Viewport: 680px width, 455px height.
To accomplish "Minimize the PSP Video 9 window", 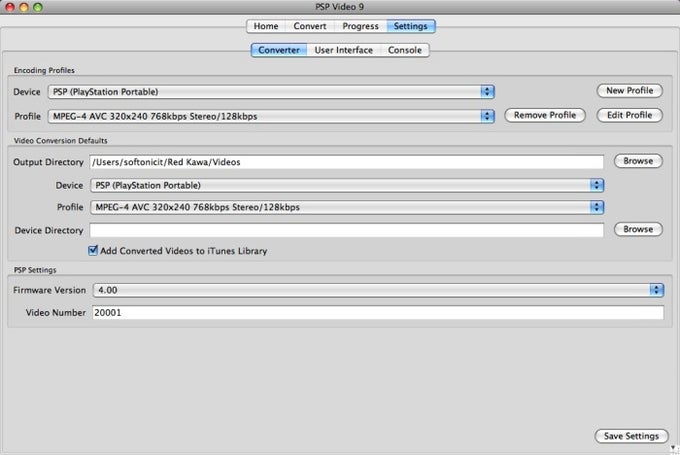I will (24, 7).
